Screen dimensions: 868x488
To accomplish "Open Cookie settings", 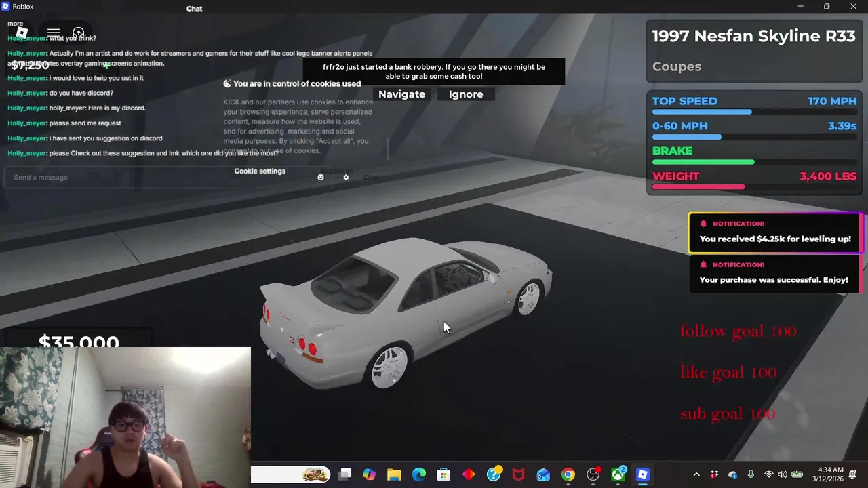I will click(x=260, y=171).
